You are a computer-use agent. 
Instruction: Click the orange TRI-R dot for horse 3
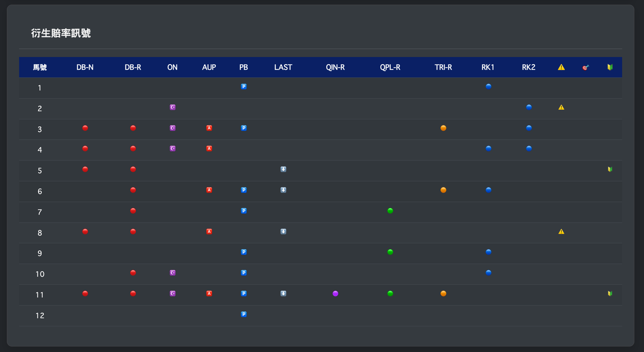[x=443, y=128]
